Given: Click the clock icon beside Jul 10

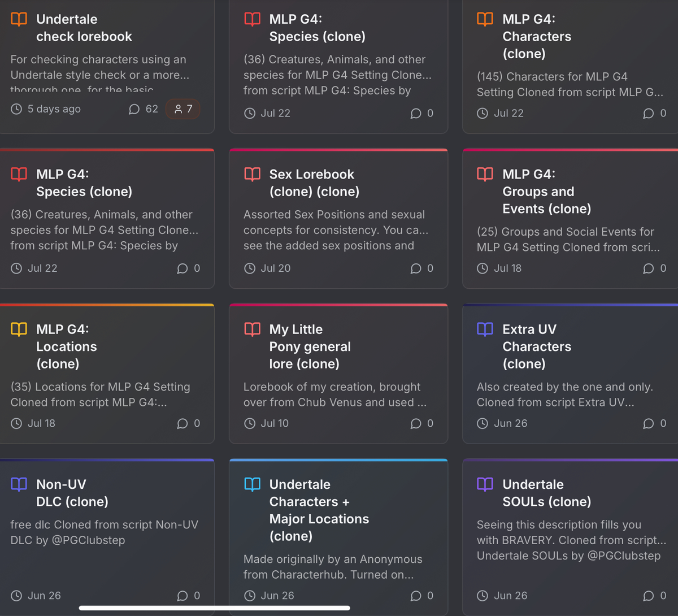Looking at the screenshot, I should coord(250,423).
